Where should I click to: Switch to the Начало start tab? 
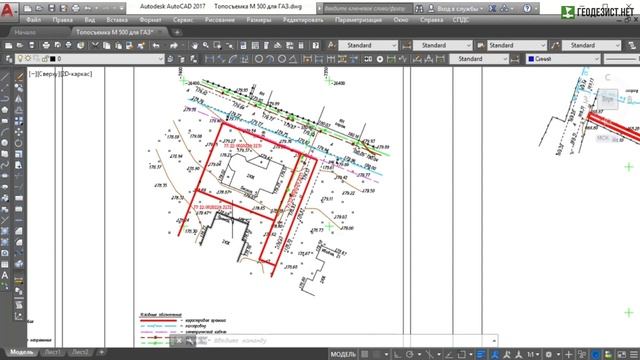25,32
